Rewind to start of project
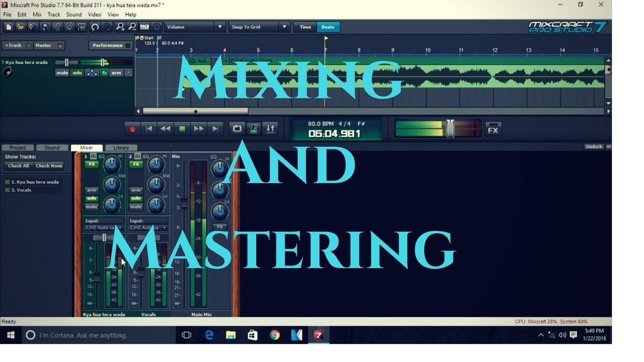644x362 pixels. coord(149,129)
